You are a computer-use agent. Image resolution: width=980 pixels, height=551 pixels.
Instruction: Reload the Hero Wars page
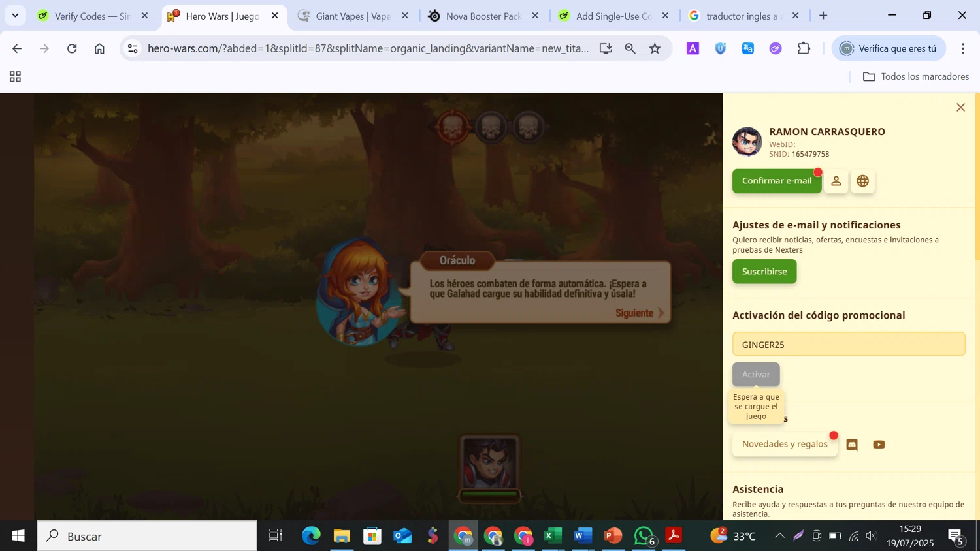click(x=72, y=48)
